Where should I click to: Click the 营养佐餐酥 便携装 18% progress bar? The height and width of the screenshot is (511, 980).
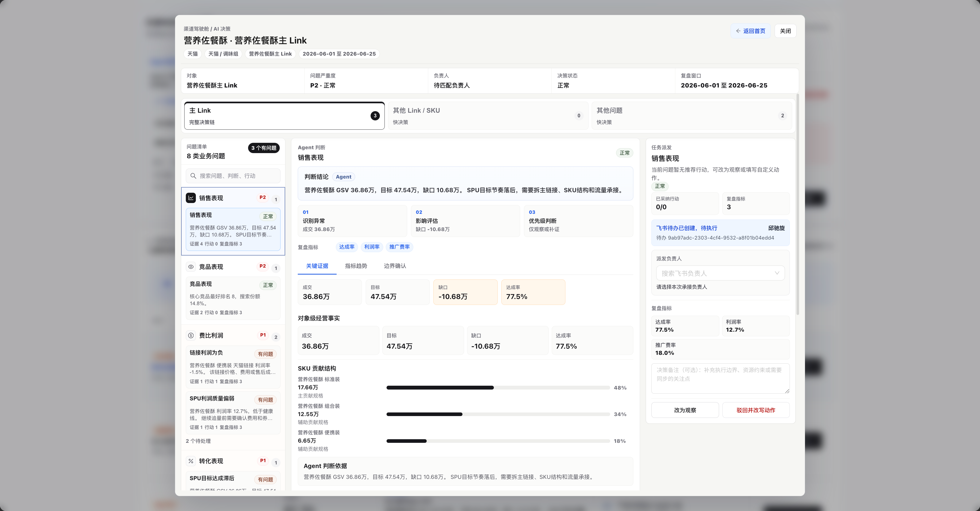pos(498,441)
